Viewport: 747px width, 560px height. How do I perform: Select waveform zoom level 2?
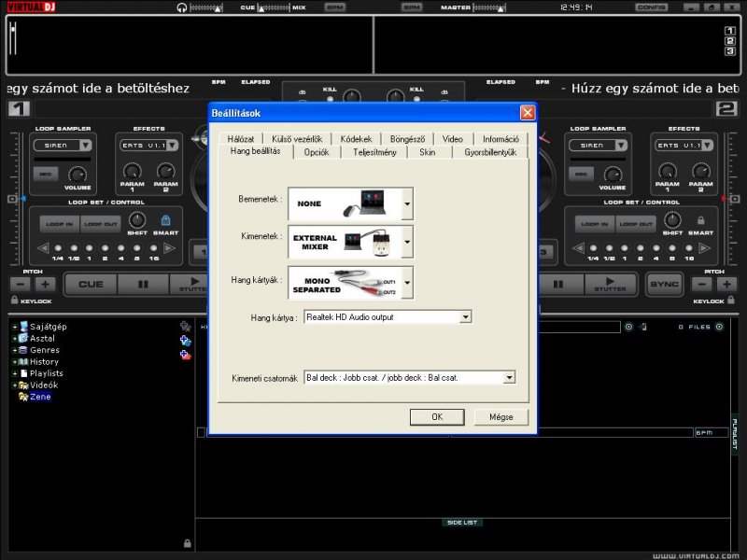[x=730, y=41]
